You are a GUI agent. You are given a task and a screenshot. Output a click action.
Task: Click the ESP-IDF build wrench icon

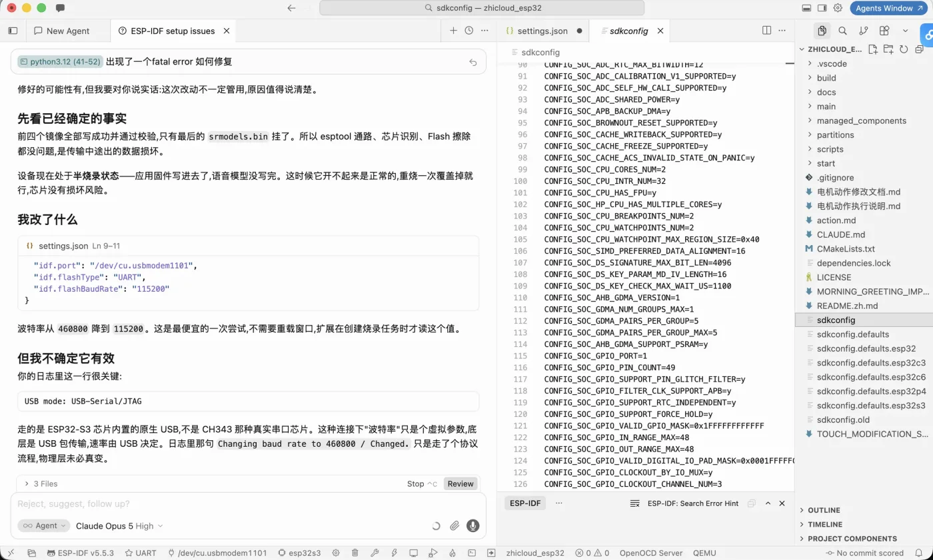[375, 553]
